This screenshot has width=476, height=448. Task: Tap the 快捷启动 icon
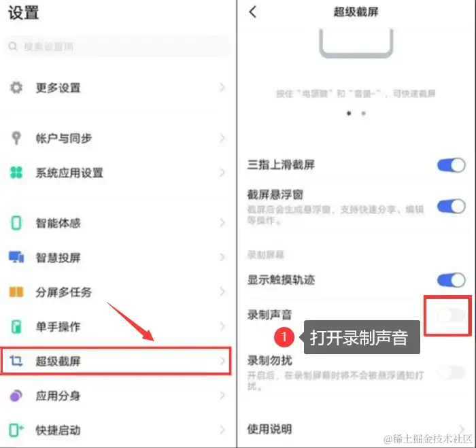coord(16,430)
